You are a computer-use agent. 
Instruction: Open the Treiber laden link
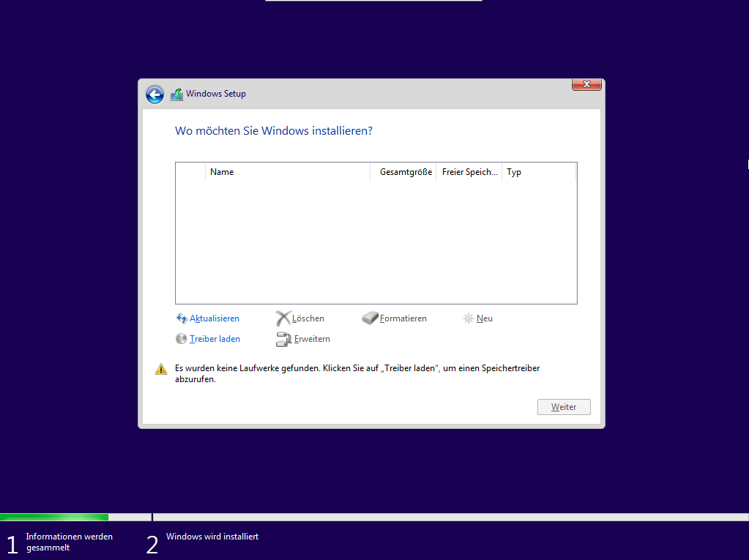coord(215,339)
